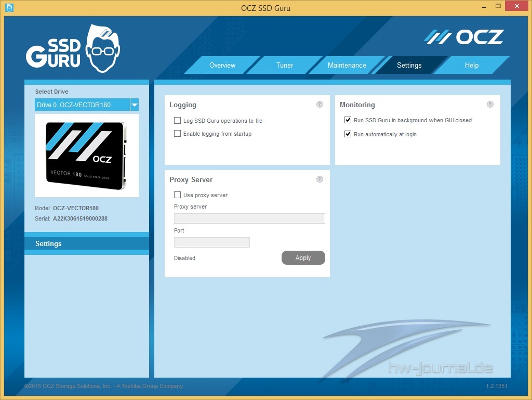Image resolution: width=532 pixels, height=400 pixels.
Task: Toggle Run SSD Guru in background option
Action: click(x=348, y=120)
